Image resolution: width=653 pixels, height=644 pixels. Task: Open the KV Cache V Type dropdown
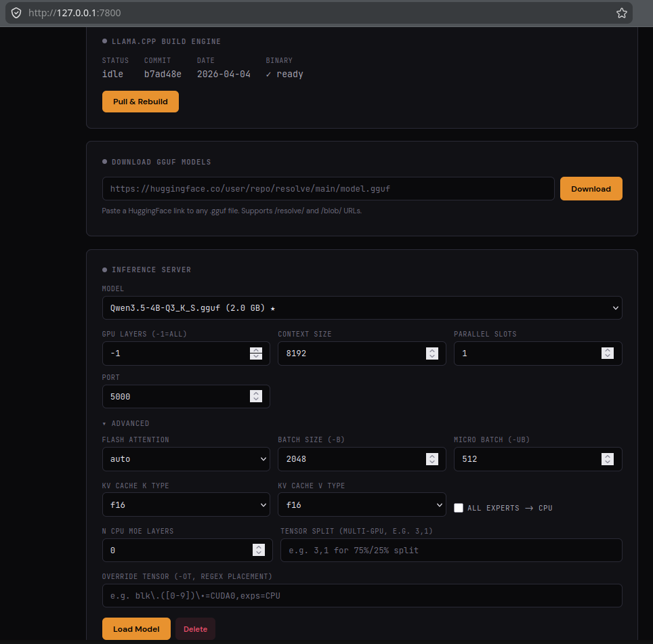coord(362,505)
